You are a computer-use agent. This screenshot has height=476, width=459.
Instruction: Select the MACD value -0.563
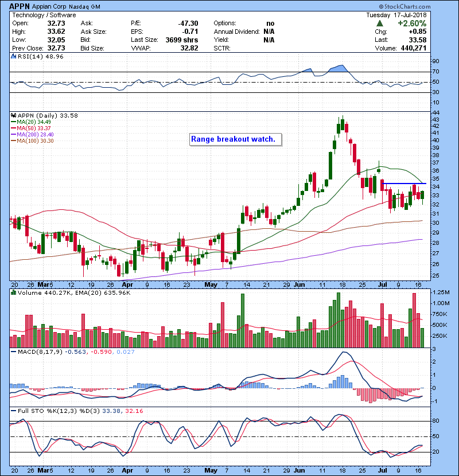(75, 352)
